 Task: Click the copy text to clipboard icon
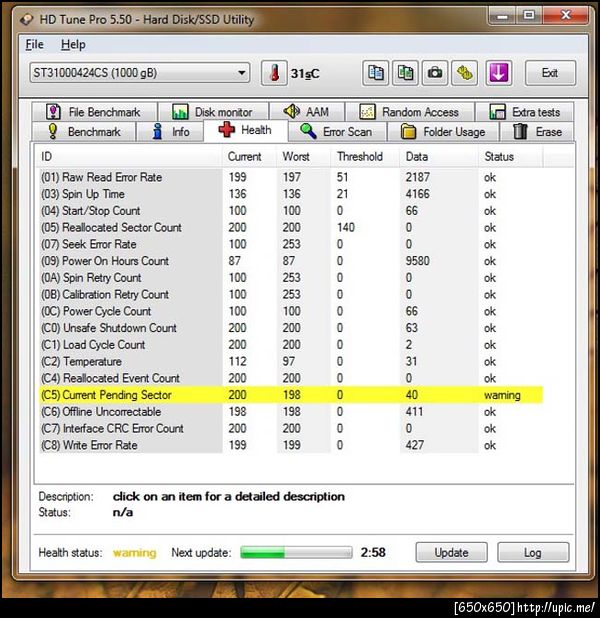[375, 73]
